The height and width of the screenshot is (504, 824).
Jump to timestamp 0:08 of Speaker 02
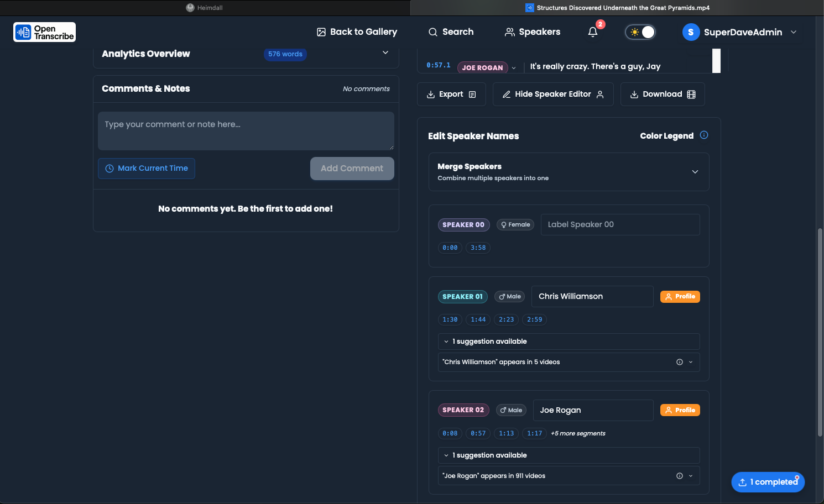450,434
